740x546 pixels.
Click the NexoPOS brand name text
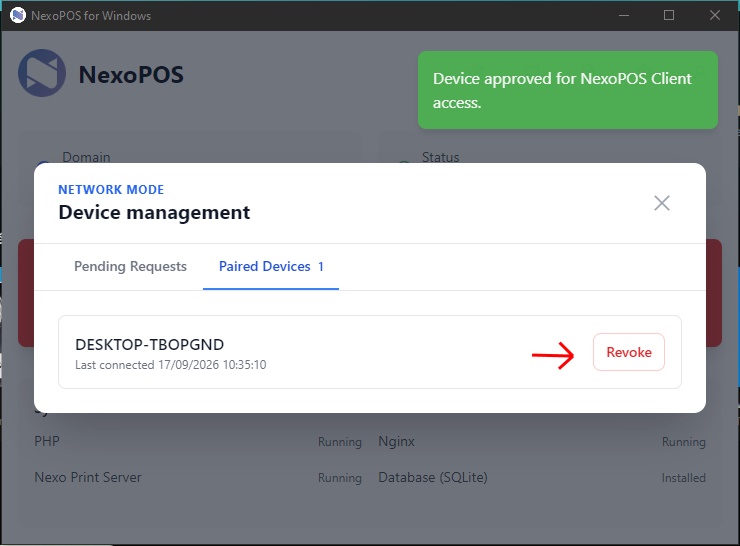click(x=131, y=75)
